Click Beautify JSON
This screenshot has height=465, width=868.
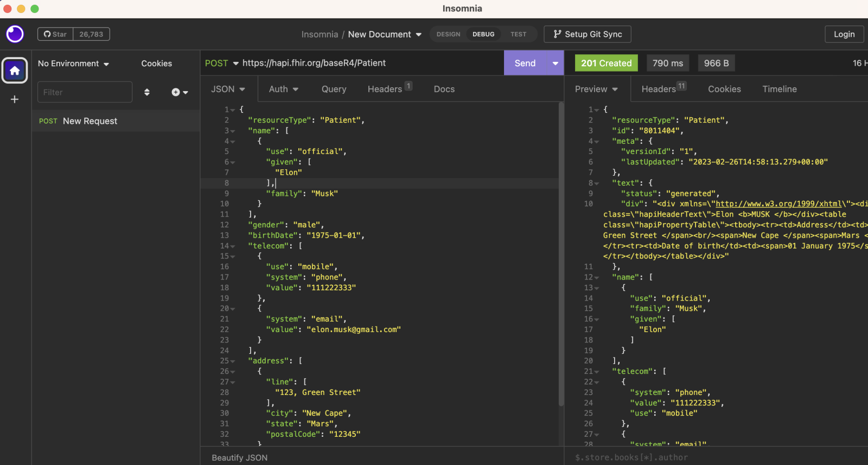click(240, 458)
